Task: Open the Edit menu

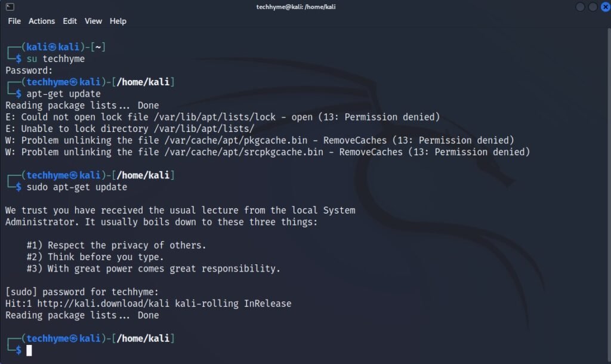Action: [70, 21]
